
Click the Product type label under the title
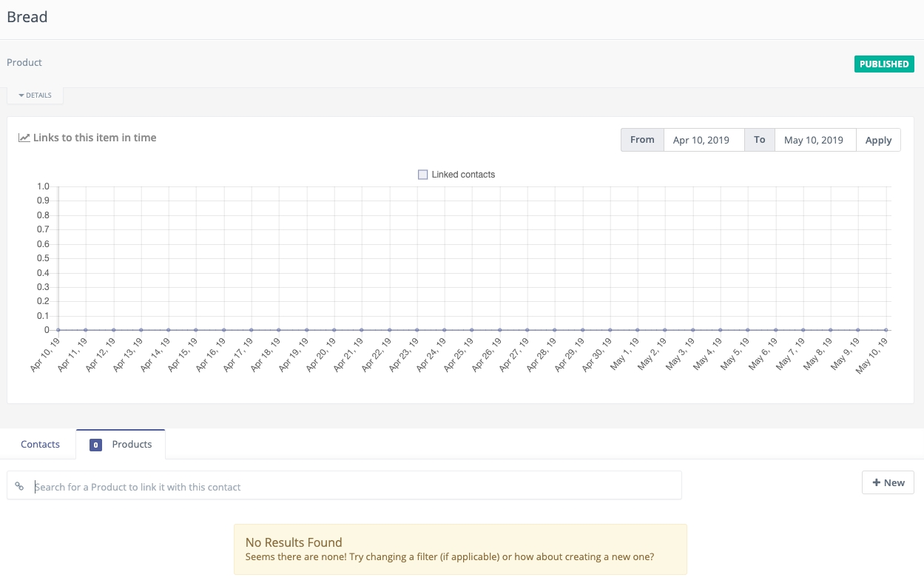click(24, 63)
